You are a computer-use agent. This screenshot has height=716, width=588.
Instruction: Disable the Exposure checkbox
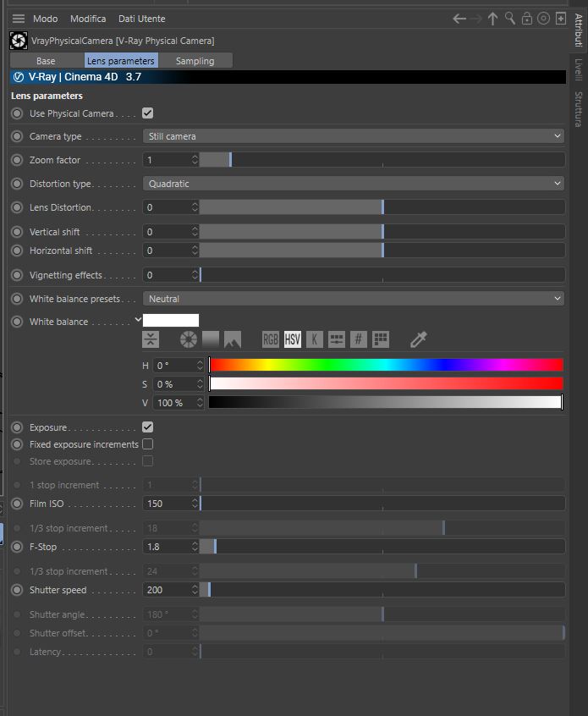pyautogui.click(x=147, y=427)
